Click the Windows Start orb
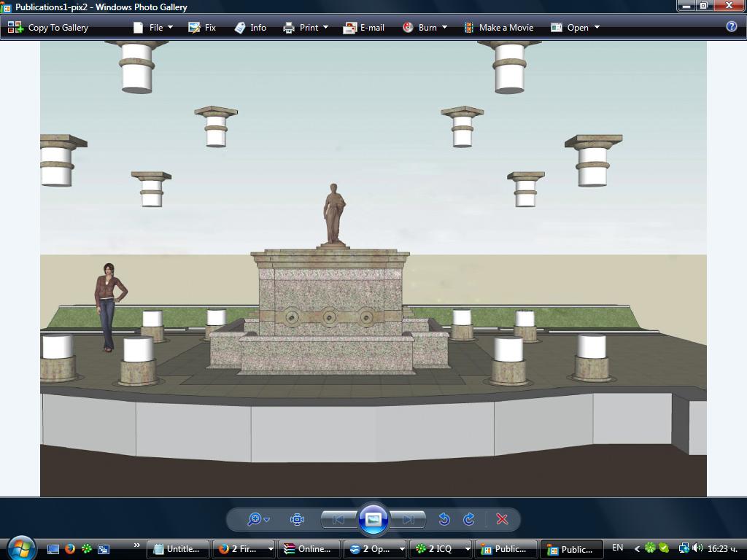The width and height of the screenshot is (747, 560). (x=20, y=548)
